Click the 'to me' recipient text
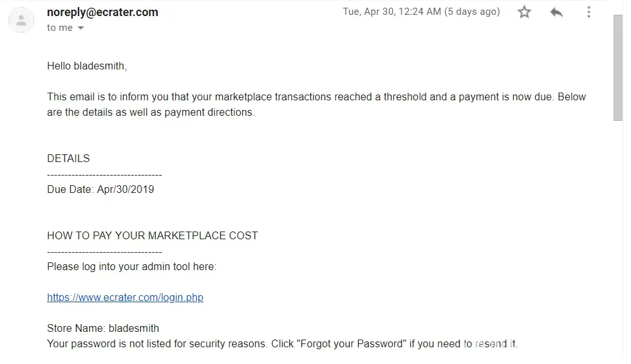 pos(60,28)
